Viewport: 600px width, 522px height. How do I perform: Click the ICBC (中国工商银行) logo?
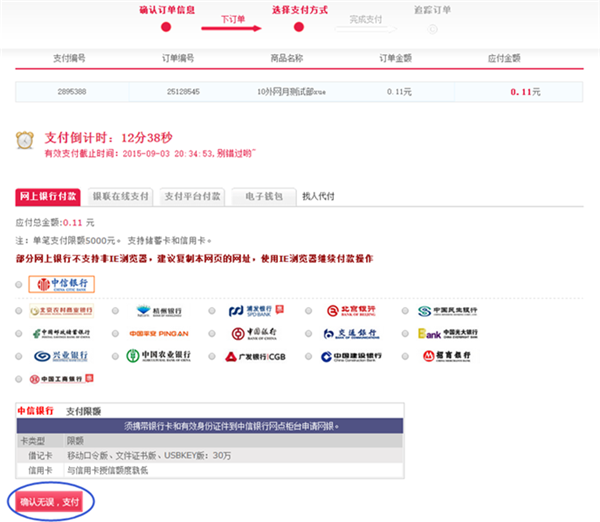point(62,380)
